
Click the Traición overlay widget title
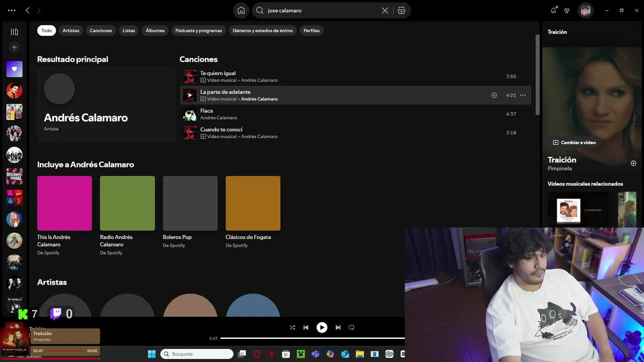(x=42, y=333)
